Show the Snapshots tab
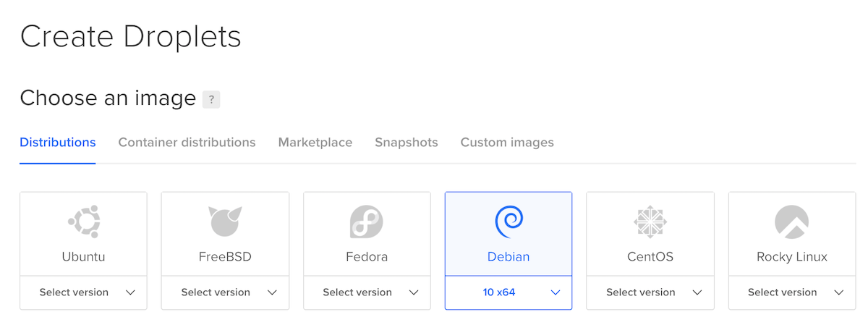Screen dimensions: 868x333 pos(407,143)
